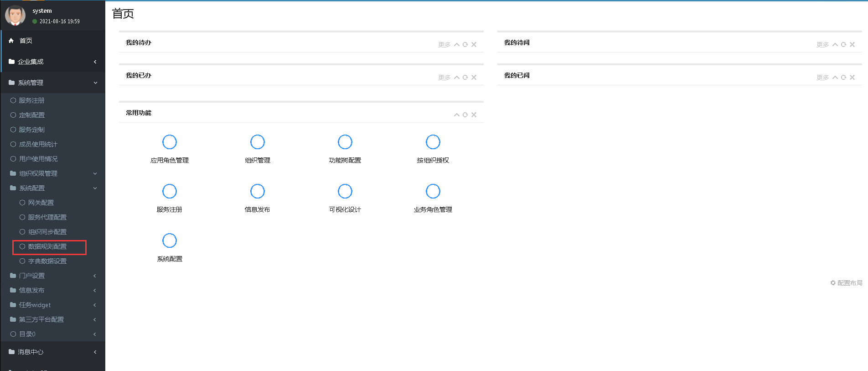This screenshot has width=868, height=371.
Task: Select 字典数据设置 in the sidebar
Action: tap(47, 261)
